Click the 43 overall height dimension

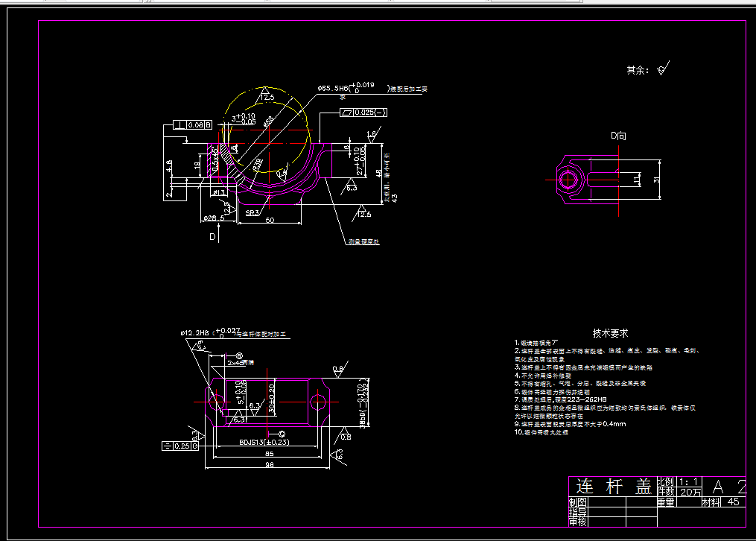pyautogui.click(x=395, y=197)
